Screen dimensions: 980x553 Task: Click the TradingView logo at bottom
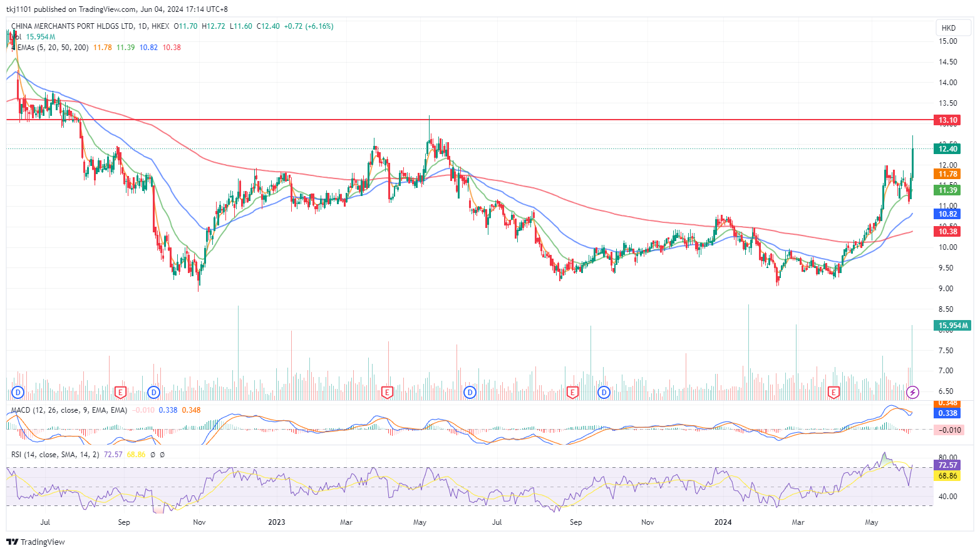click(36, 542)
